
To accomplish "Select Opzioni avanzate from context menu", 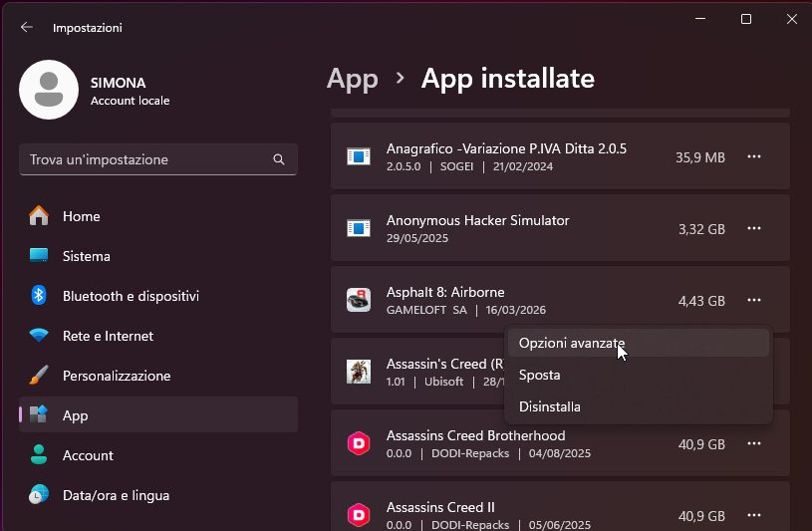I will [x=639, y=343].
